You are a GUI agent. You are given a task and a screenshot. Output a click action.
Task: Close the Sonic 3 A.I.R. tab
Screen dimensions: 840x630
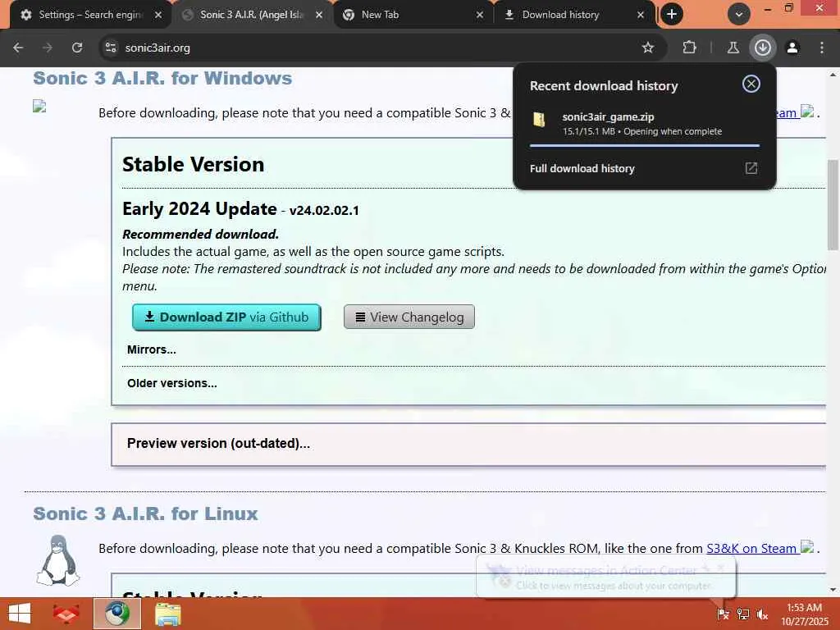(319, 15)
